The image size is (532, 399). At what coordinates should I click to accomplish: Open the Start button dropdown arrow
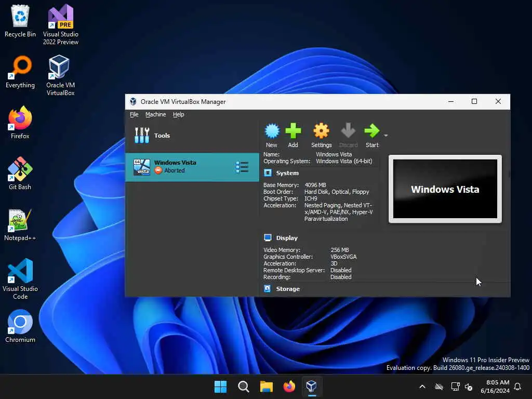pos(386,136)
